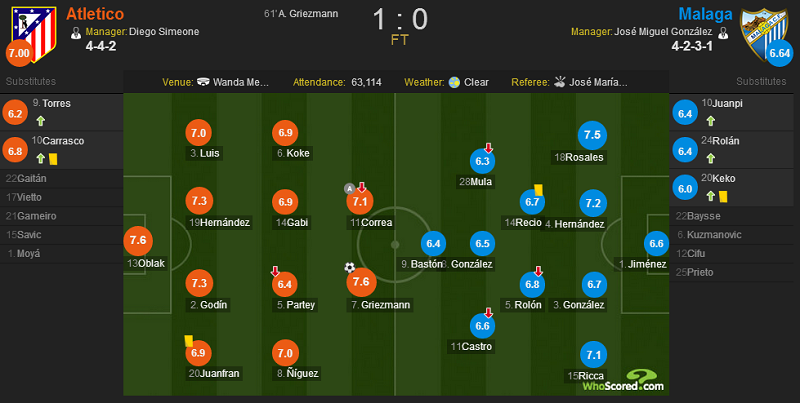Click the football goal icon beside Griezmann
The image size is (800, 403).
[x=349, y=267]
